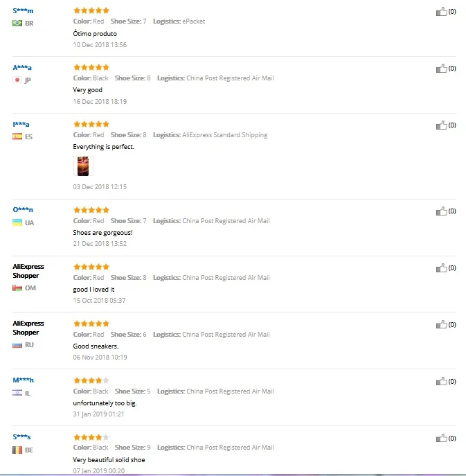Like 'Very beautiful solid shoe' review

(x=441, y=438)
